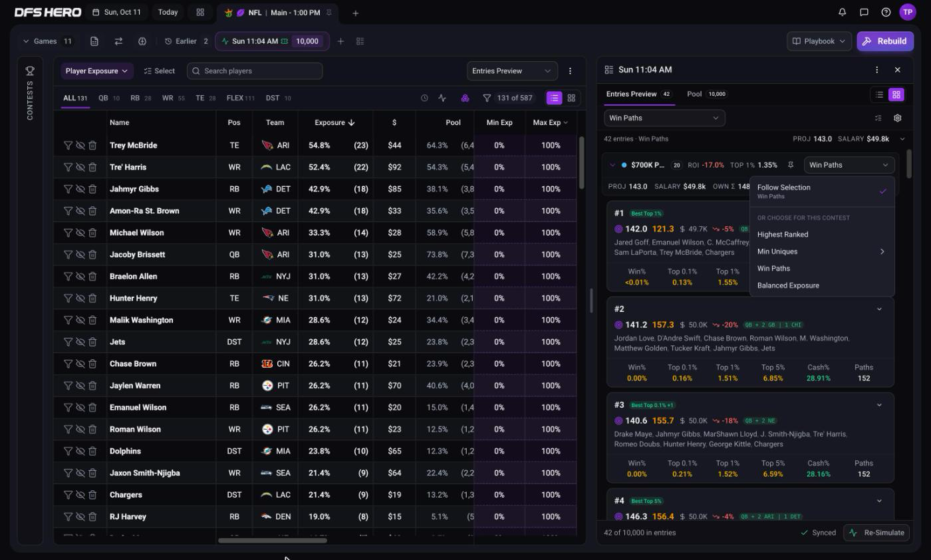Click the Rebuild button
The width and height of the screenshot is (931, 560).
(x=885, y=41)
